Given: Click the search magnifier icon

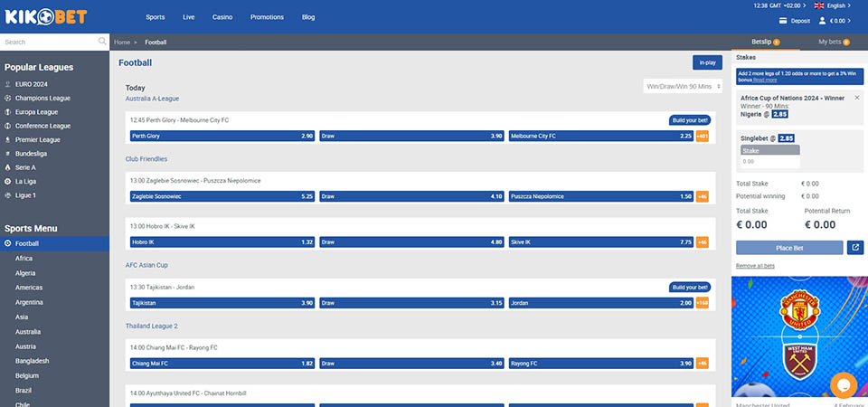Looking at the screenshot, I should click(x=102, y=42).
